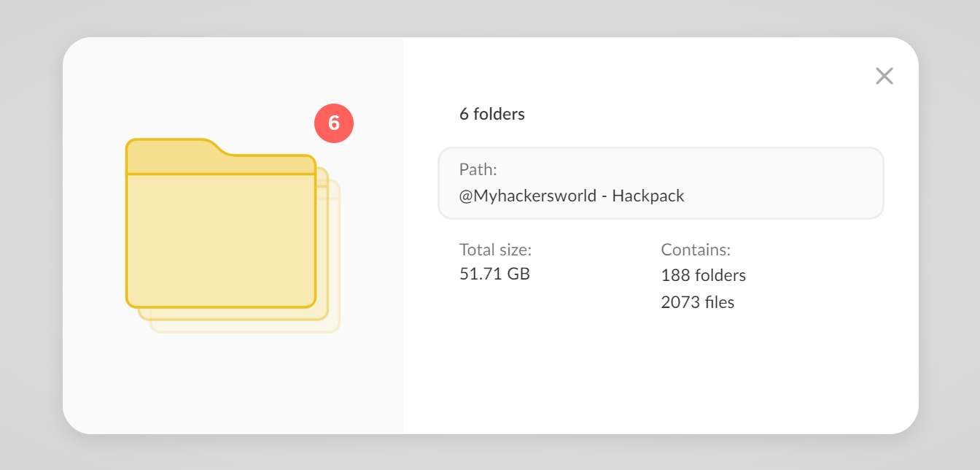Click the red badge showing 6
Screen dimensions: 980x470
point(334,123)
